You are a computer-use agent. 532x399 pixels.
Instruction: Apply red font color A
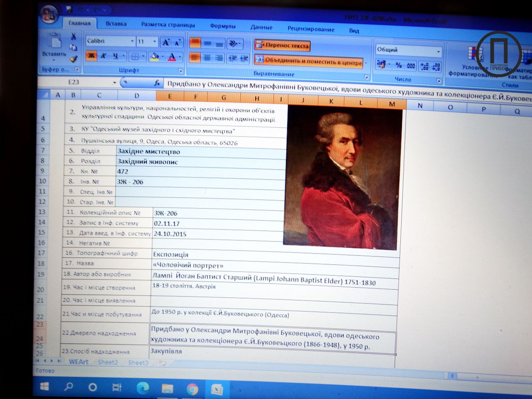tap(172, 57)
